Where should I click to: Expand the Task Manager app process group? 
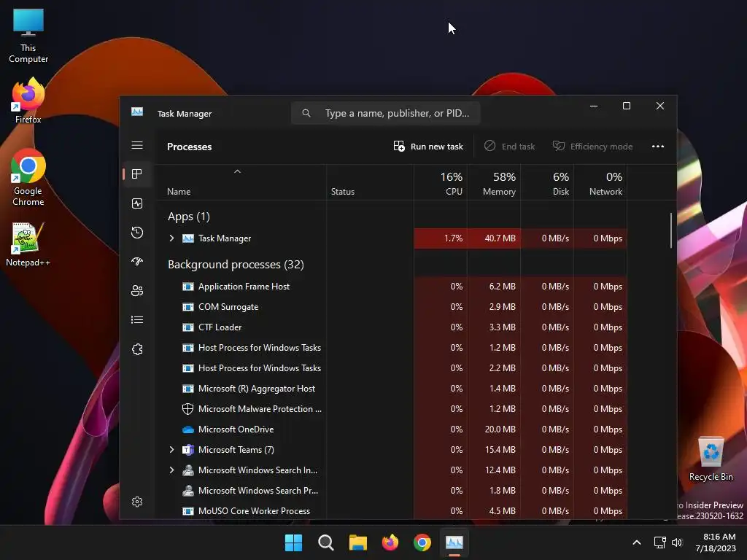tap(171, 238)
